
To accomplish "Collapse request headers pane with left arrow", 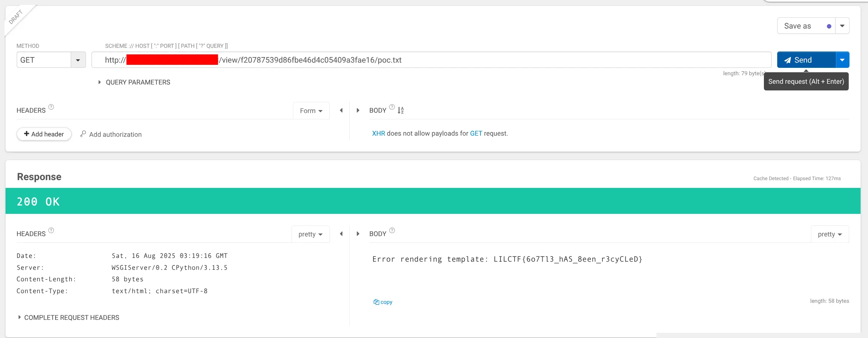I will coord(341,110).
